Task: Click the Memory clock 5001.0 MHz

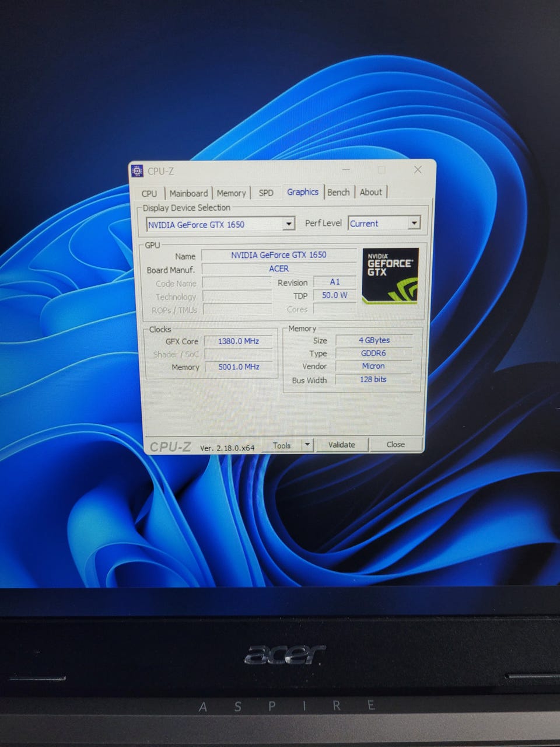Action: tap(239, 366)
